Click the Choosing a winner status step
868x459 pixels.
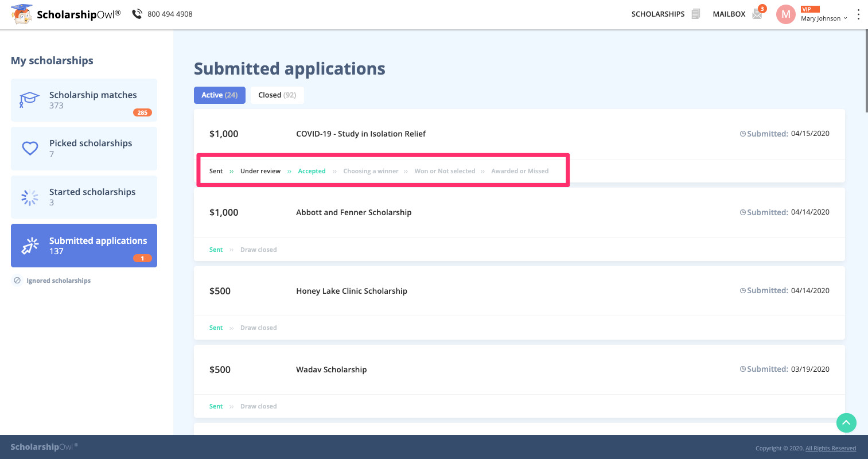pyautogui.click(x=371, y=171)
